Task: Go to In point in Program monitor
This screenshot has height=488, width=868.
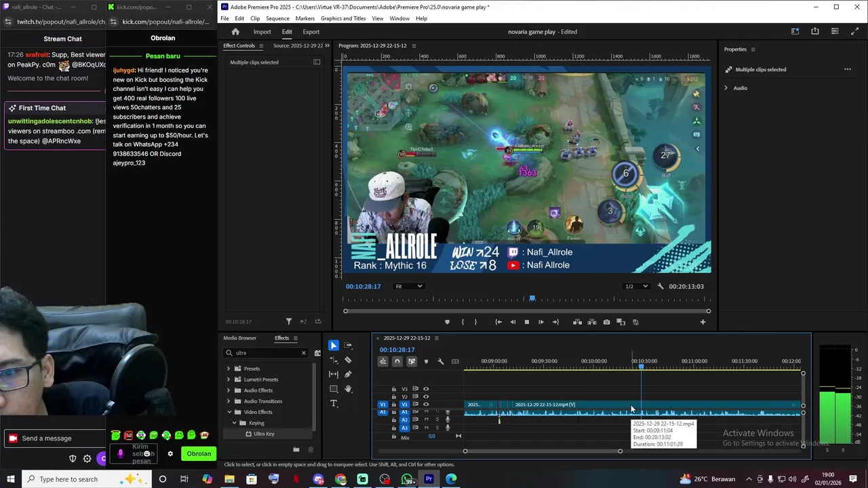Action: coord(498,322)
